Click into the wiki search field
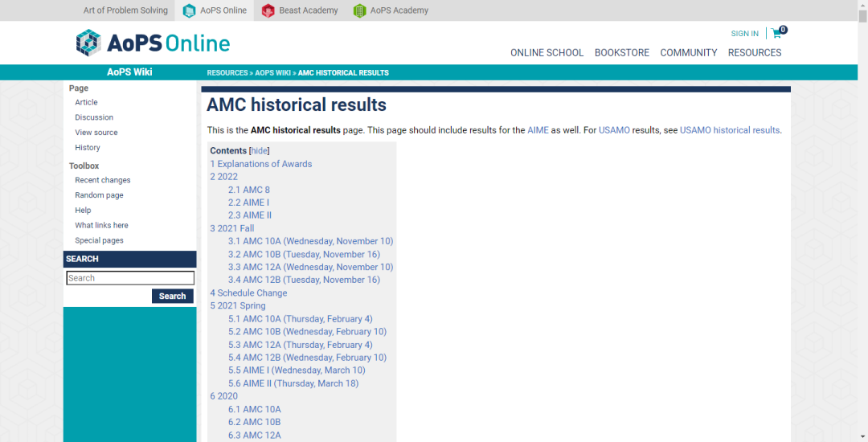The image size is (868, 442). (x=130, y=278)
